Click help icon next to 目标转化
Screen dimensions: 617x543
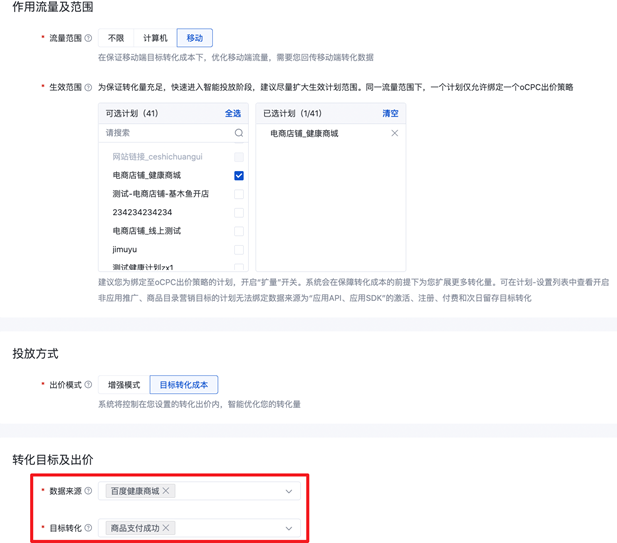89,528
